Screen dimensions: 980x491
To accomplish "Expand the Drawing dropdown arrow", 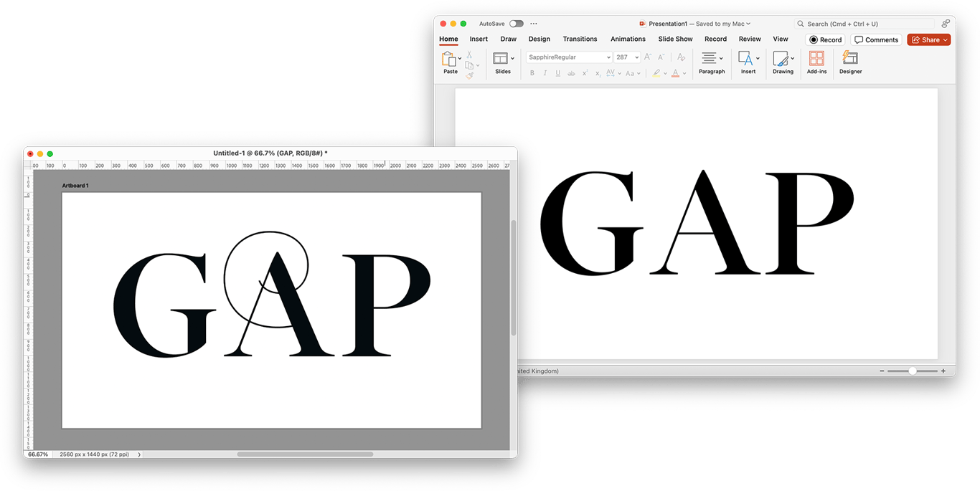I will click(x=792, y=59).
